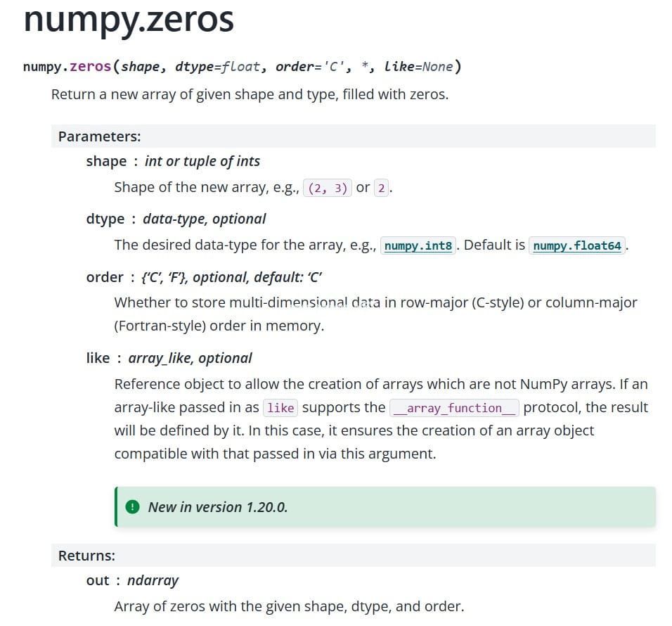The height and width of the screenshot is (626, 672).
Task: Click the dtype parameter name
Action: click(105, 219)
